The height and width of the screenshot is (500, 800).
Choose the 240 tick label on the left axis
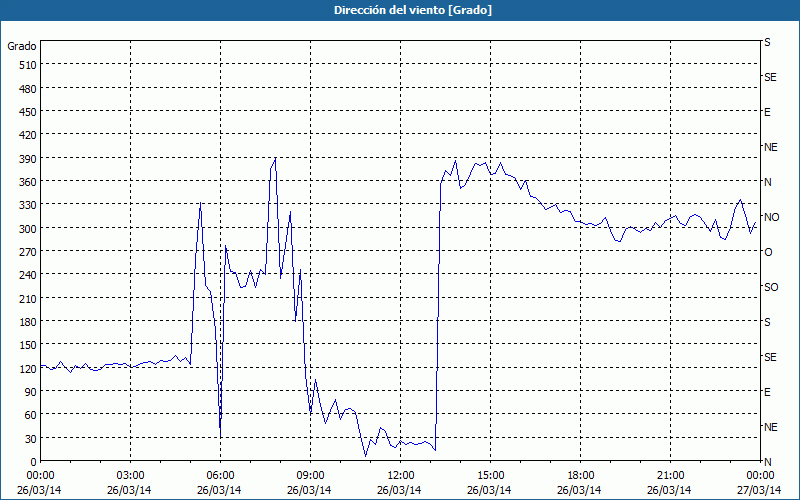click(29, 275)
